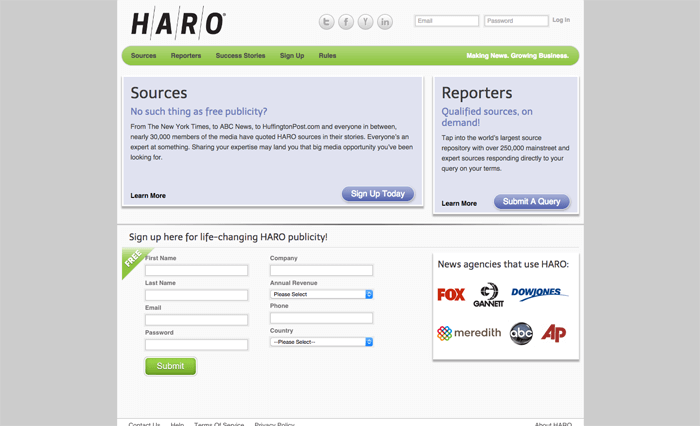This screenshot has height=426, width=700.
Task: Click the Log In link
Action: pyautogui.click(x=561, y=20)
